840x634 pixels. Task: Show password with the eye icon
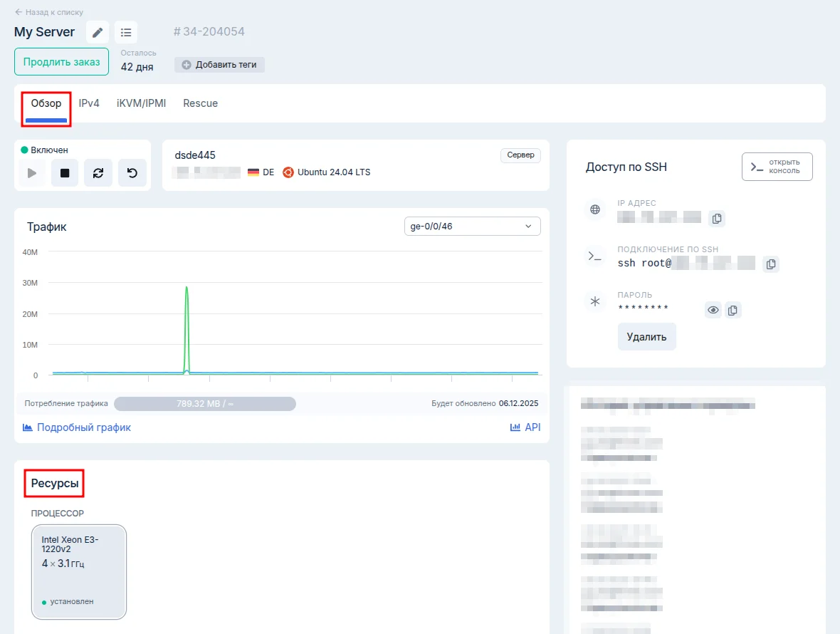pos(713,310)
